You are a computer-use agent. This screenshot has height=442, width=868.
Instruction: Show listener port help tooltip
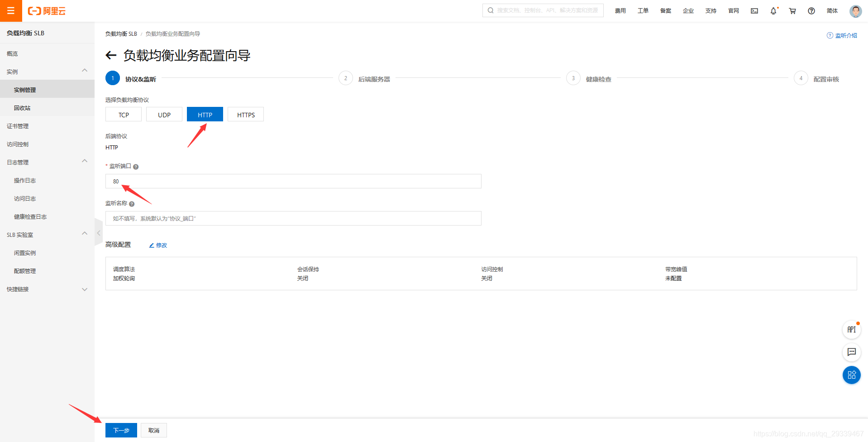pyautogui.click(x=136, y=167)
